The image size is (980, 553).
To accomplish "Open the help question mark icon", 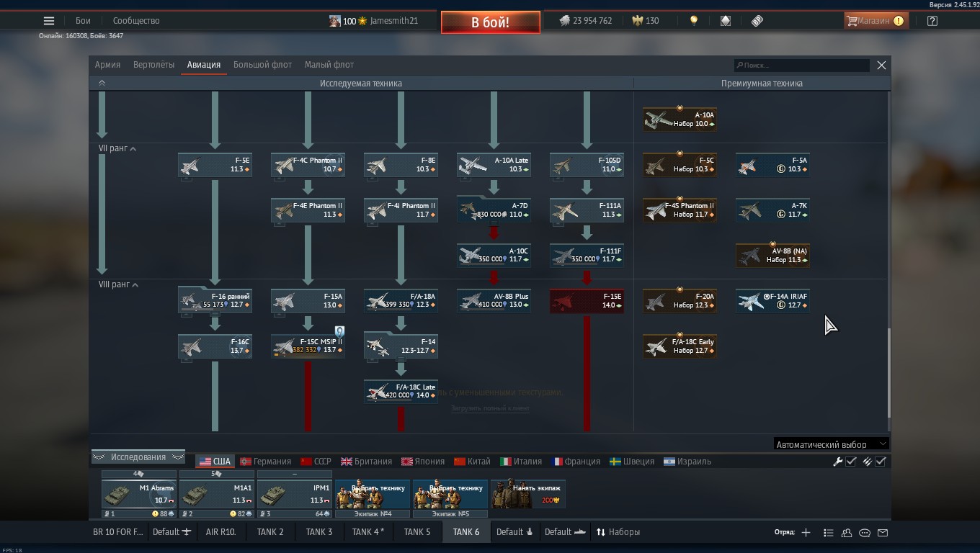I will point(932,21).
